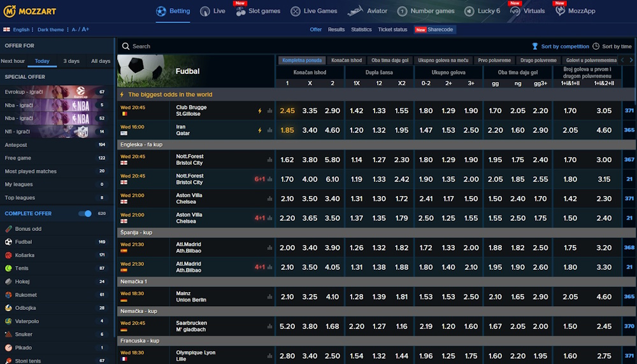Image resolution: width=637 pixels, height=364 pixels.
Task: Click the Lucky 6 icon
Action: click(469, 11)
